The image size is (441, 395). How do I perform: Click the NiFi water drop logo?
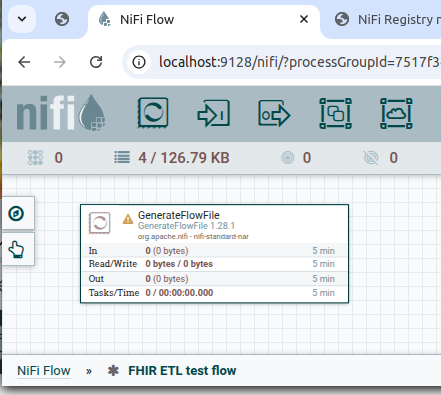coord(92,112)
